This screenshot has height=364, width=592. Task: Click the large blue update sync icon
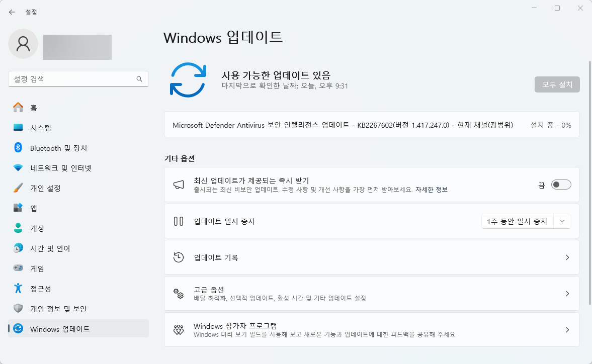tap(188, 80)
